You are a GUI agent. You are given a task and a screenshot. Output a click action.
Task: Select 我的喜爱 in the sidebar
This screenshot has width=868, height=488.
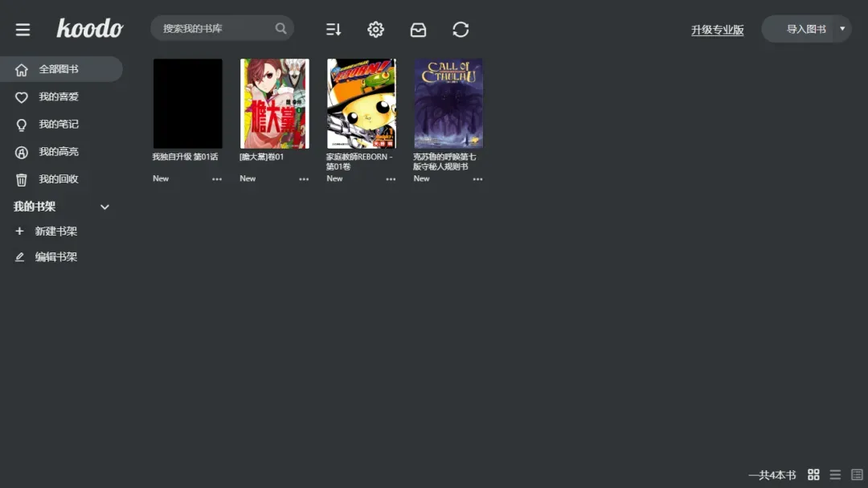(x=58, y=97)
